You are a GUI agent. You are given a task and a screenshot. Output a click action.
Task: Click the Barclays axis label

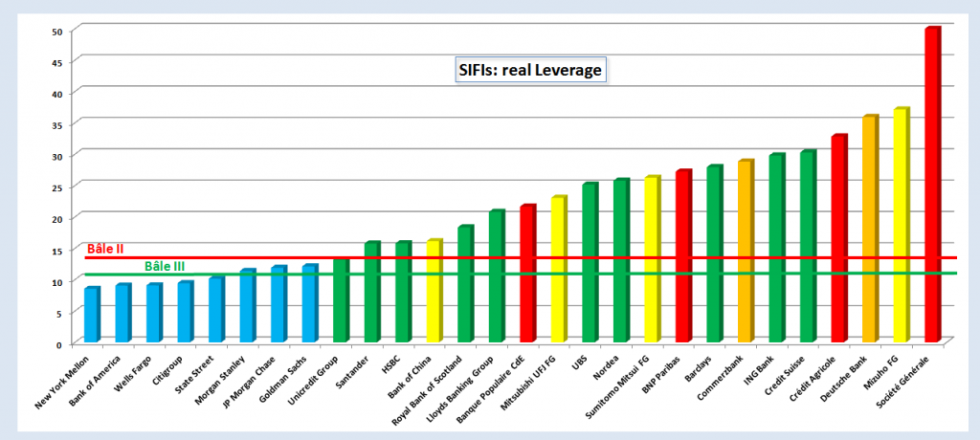(x=700, y=370)
